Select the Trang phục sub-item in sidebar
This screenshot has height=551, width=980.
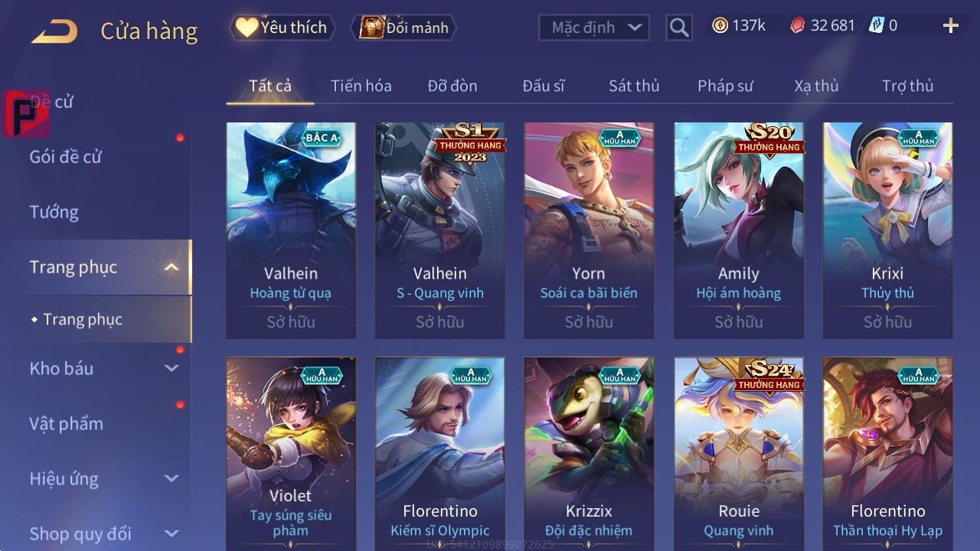(83, 319)
